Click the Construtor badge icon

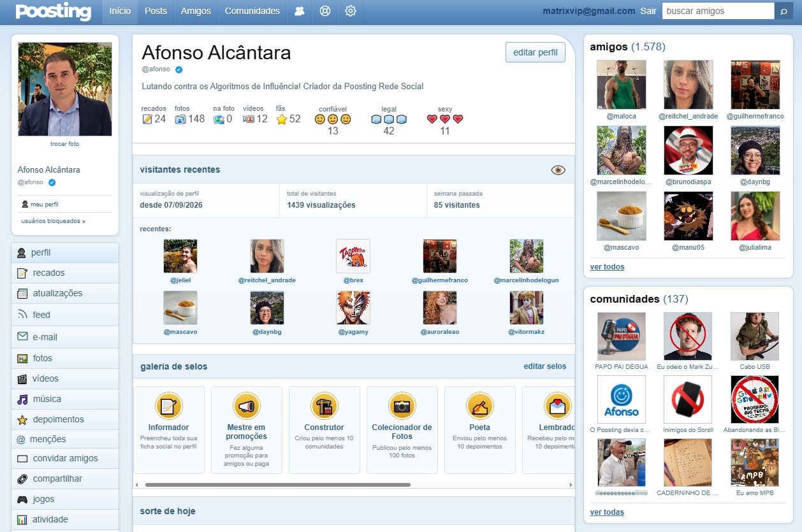click(x=324, y=406)
